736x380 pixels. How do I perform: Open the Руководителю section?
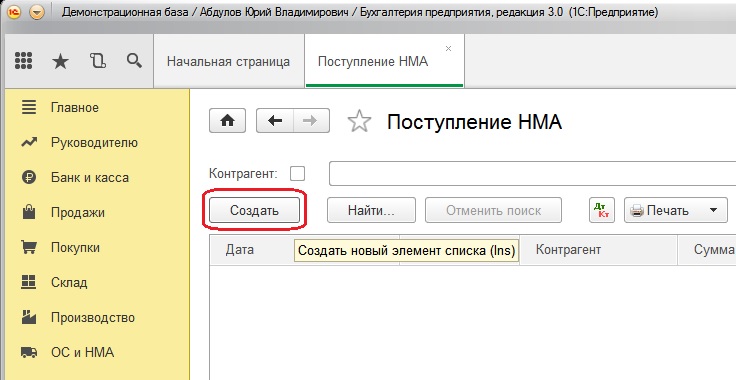tap(94, 143)
